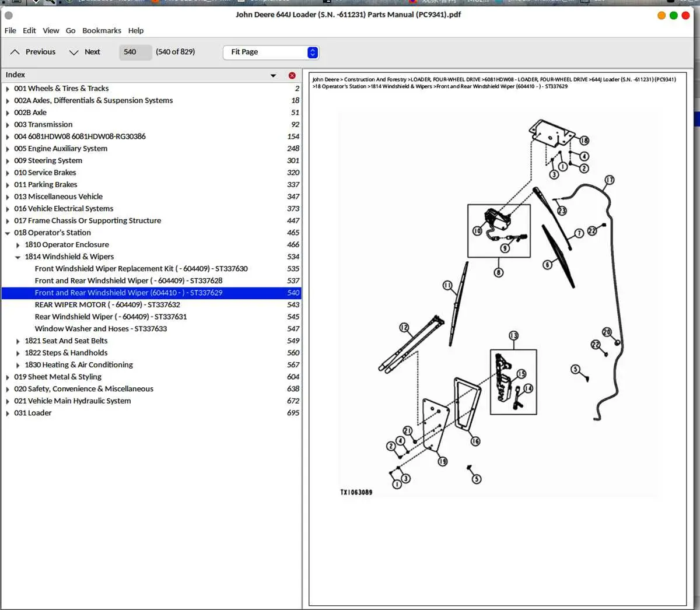Image resolution: width=700 pixels, height=610 pixels.
Task: Close the Index side panel
Action: [x=292, y=75]
